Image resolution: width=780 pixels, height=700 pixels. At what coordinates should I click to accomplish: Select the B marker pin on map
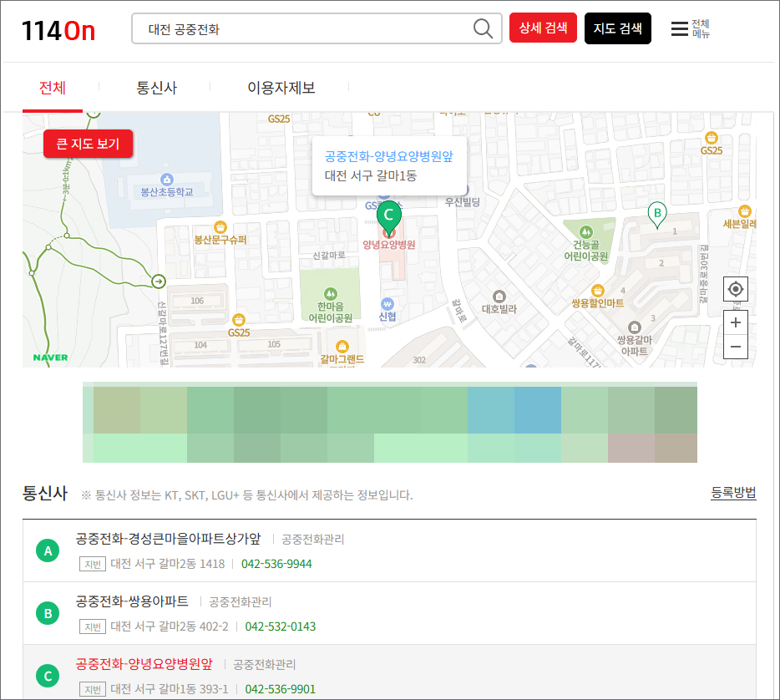point(657,214)
